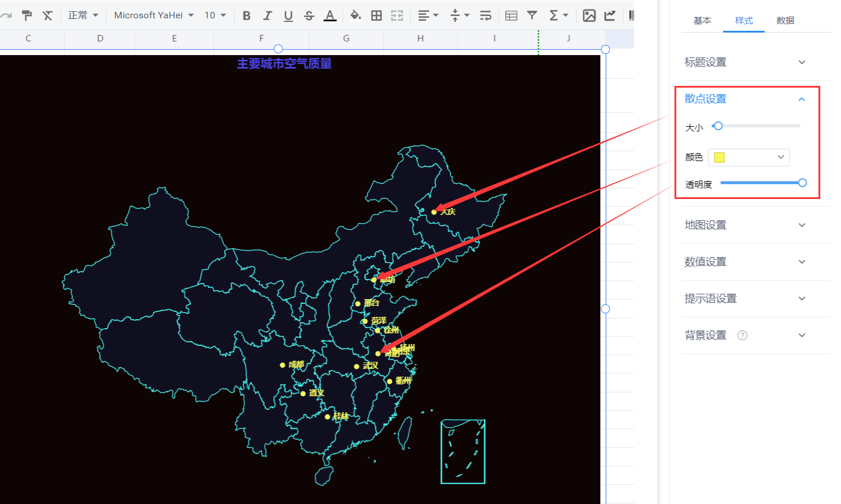Select column I header
Viewport: 841px width, 504px height.
(x=494, y=38)
